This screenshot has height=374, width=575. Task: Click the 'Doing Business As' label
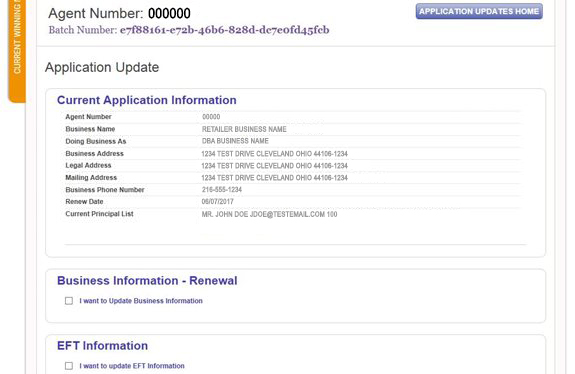coord(96,141)
